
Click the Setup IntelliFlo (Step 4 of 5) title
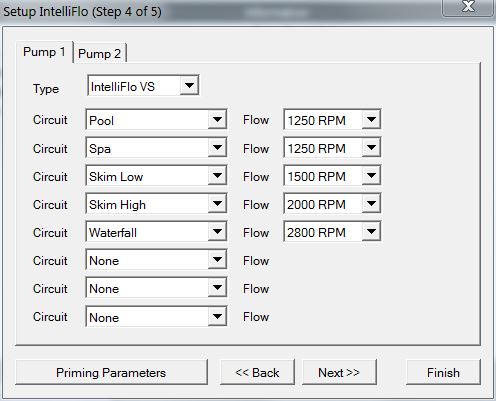[x=82, y=12]
